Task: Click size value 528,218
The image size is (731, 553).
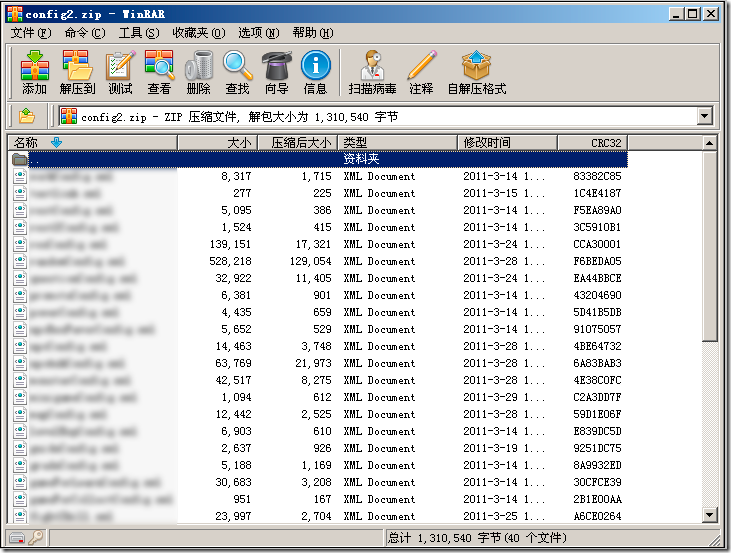Action: point(230,261)
